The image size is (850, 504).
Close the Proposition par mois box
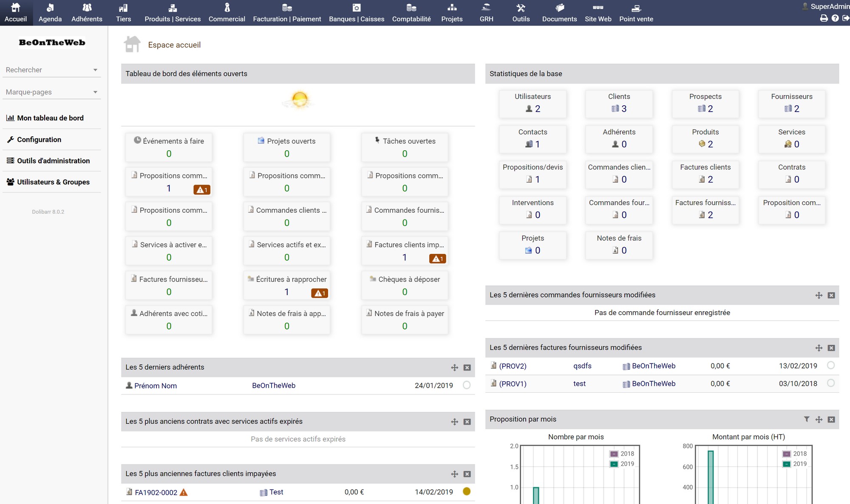[x=831, y=420]
